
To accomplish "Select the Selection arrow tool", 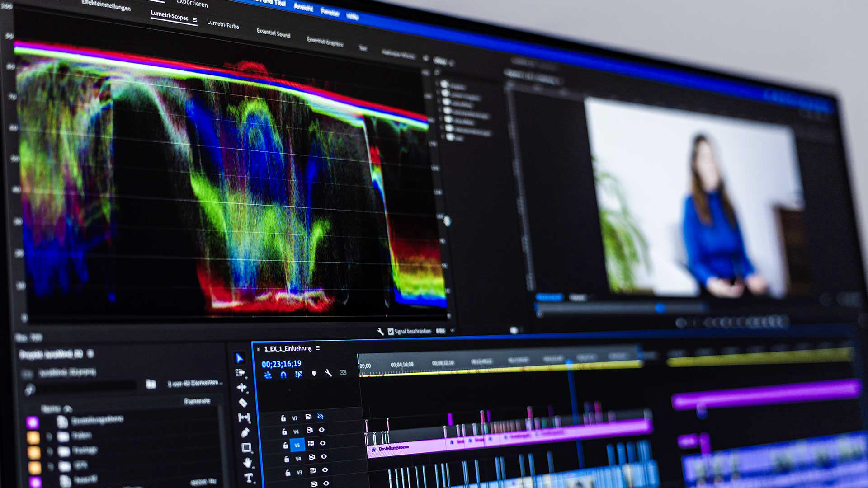I will click(240, 358).
